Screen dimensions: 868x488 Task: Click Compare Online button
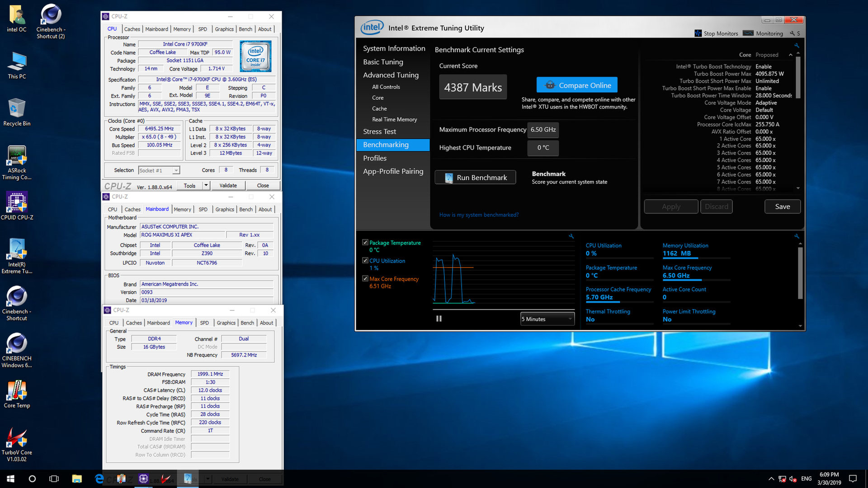pyautogui.click(x=577, y=85)
